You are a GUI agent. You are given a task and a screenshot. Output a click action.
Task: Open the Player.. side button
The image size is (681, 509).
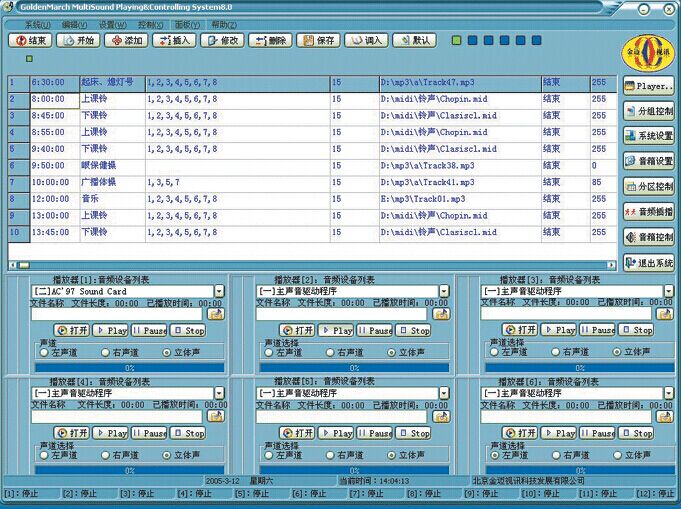tap(648, 86)
